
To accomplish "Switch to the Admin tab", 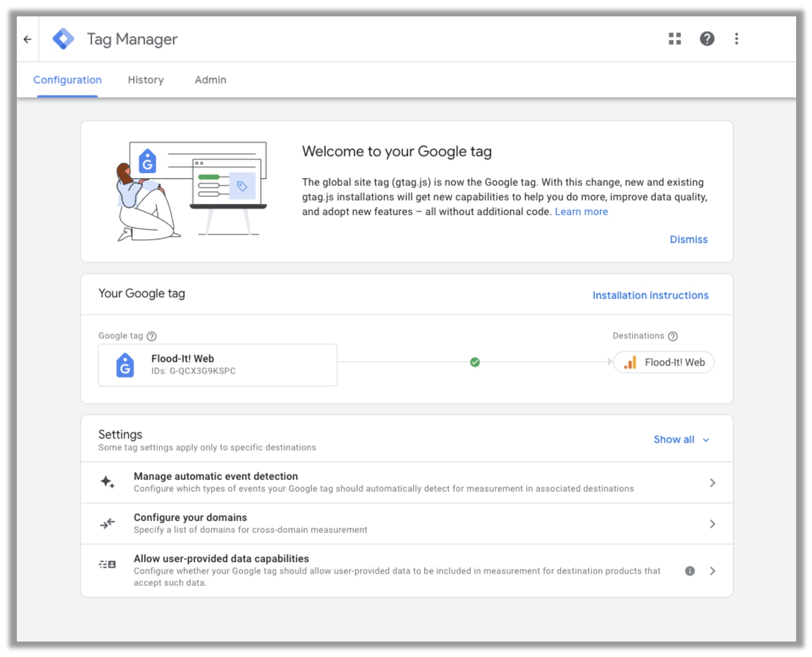I will 210,80.
